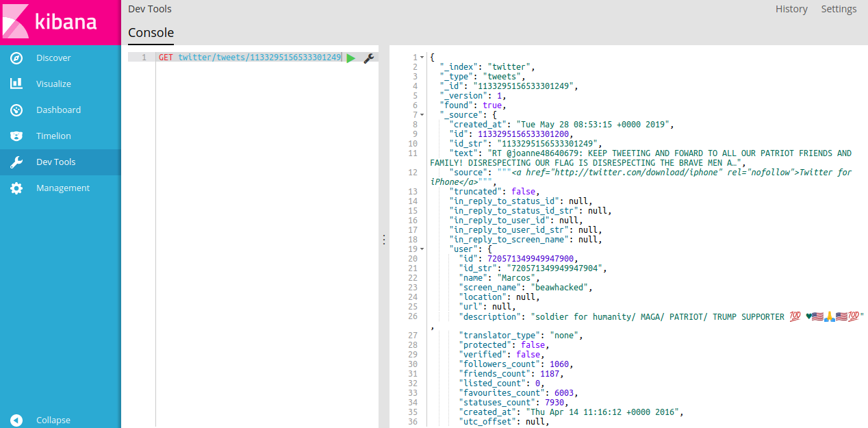This screenshot has height=428, width=868.
Task: Open request options wrench icon
Action: (368, 58)
